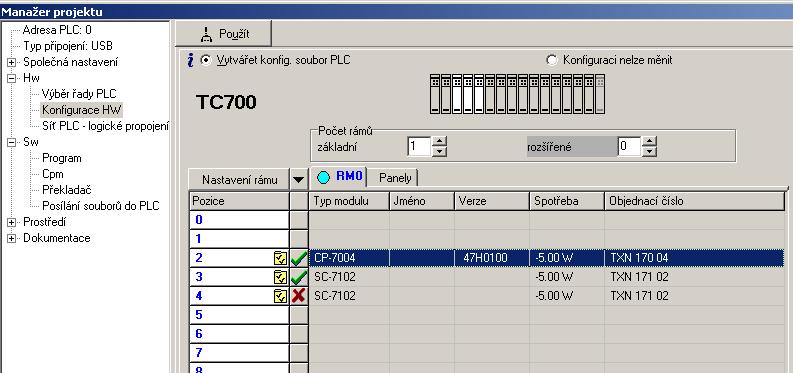The width and height of the screenshot is (793, 373).
Task: Click the základní frame count field
Action: click(x=419, y=147)
